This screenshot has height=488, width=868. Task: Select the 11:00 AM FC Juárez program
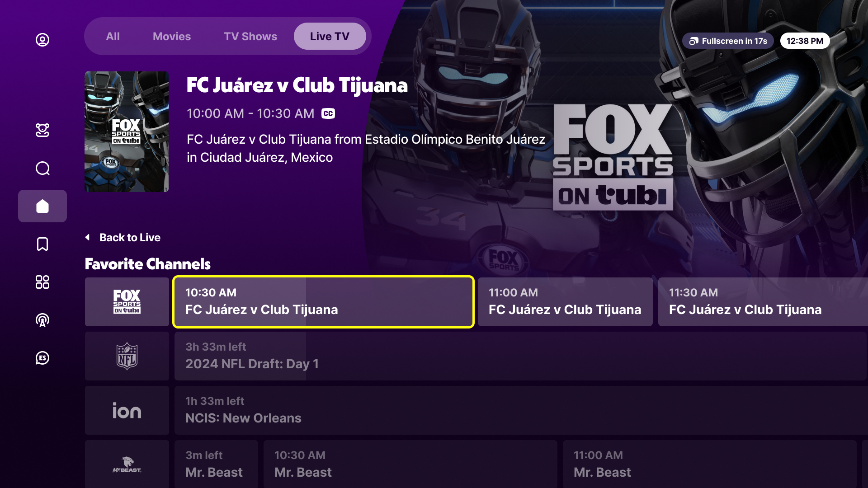565,302
